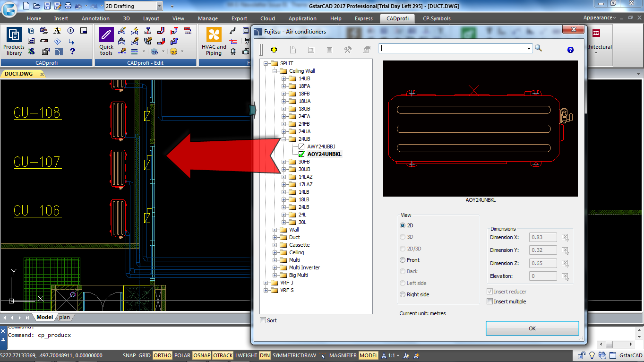Open the Annotation ribbon tab
644x362 pixels.
95,18
